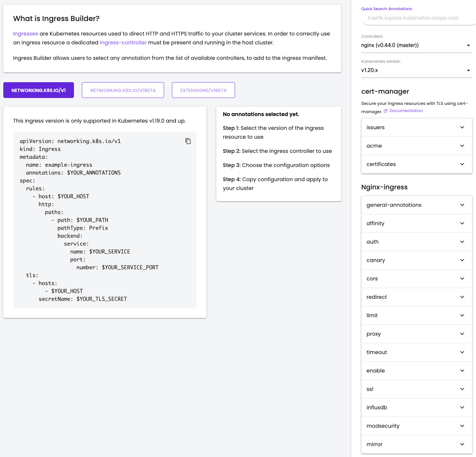Open the Ingresses hyperlink
The width and height of the screenshot is (476, 457).
click(x=25, y=34)
